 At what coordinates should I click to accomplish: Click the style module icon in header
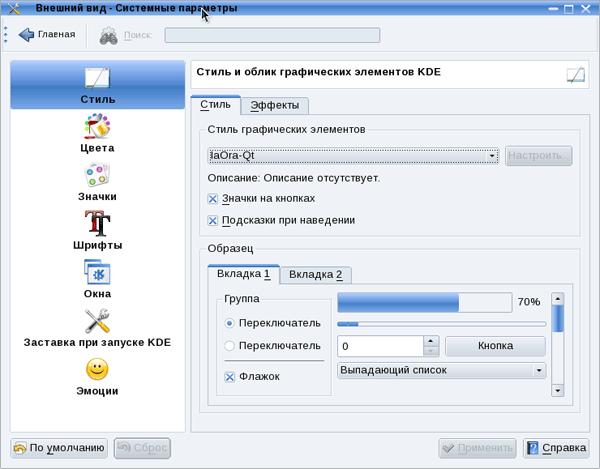[576, 75]
